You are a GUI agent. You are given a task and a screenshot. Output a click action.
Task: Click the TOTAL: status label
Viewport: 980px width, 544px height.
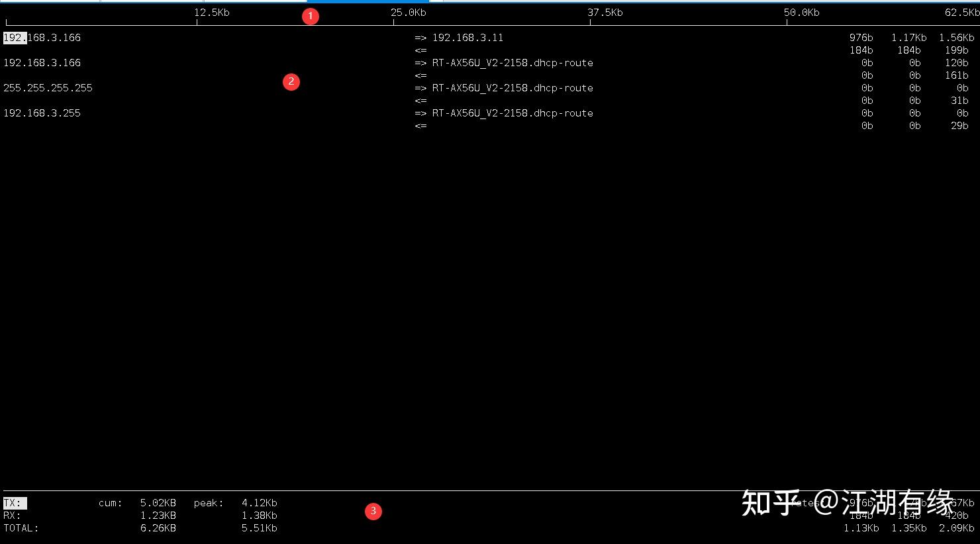click(21, 527)
